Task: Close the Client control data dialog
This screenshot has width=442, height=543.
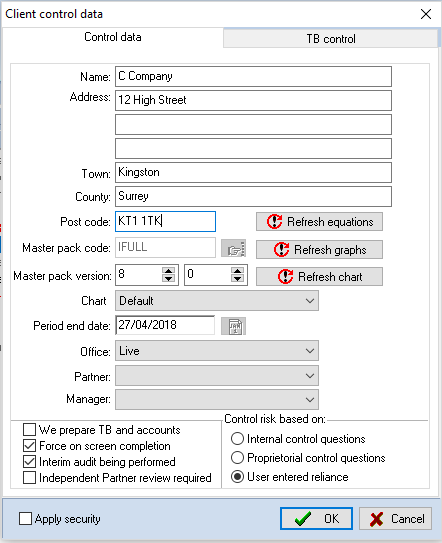Action: point(426,14)
